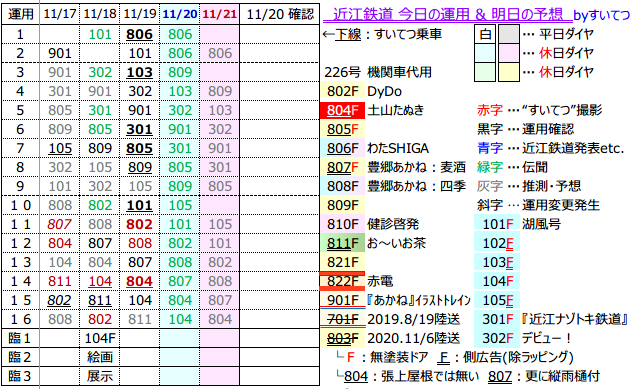Select the 805F legend cell
This screenshot has height=389, width=634.
click(x=342, y=129)
